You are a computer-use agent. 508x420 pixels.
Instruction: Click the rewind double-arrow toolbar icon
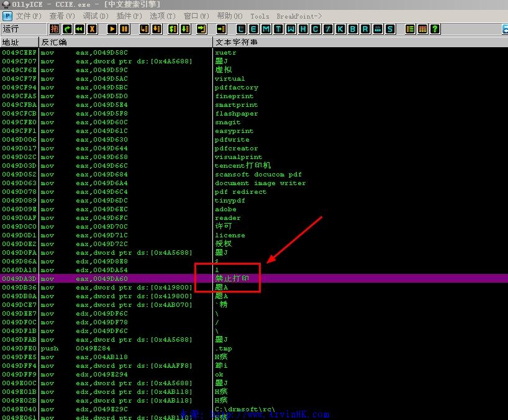tap(79, 29)
